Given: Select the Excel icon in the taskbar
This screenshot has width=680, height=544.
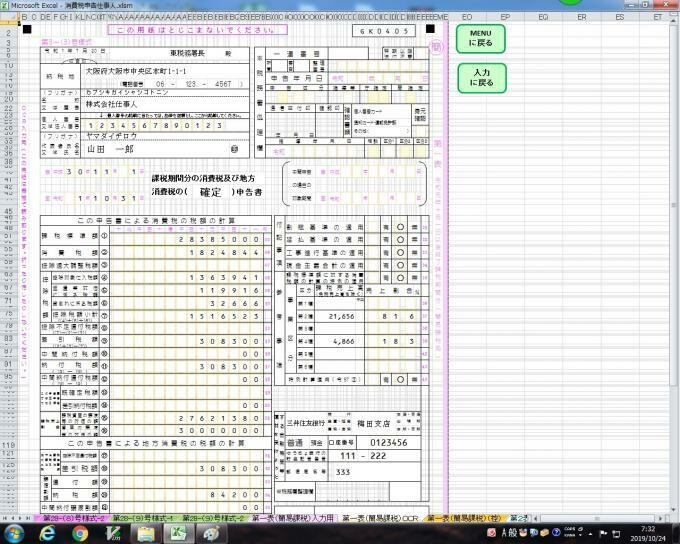Looking at the screenshot, I should [179, 534].
